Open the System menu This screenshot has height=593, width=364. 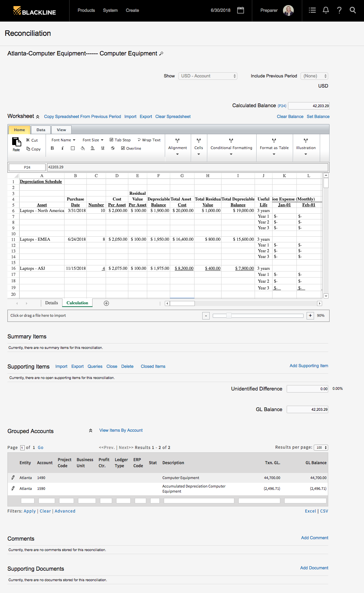pyautogui.click(x=110, y=10)
